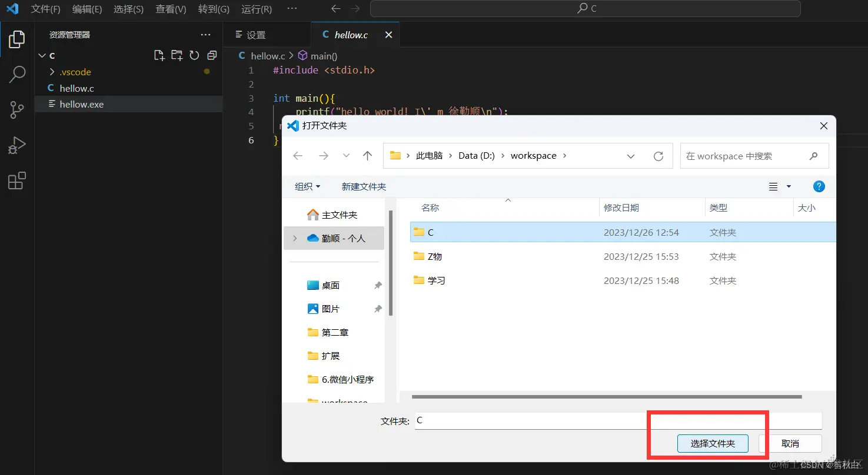Select 桌面 in navigation pane

[334, 285]
